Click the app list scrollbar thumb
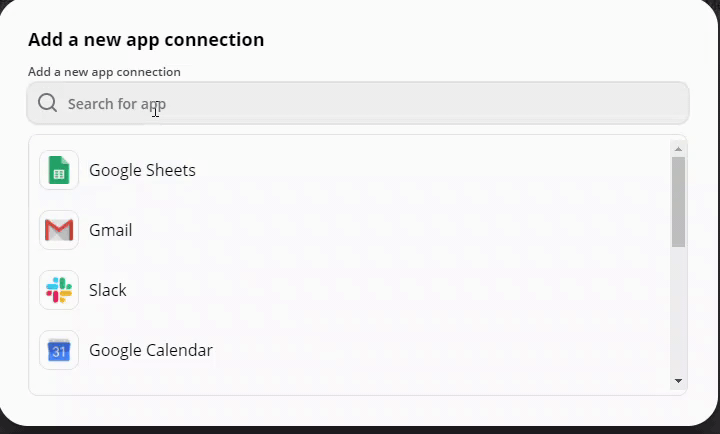Viewport: 720px width, 434px height. [x=678, y=202]
